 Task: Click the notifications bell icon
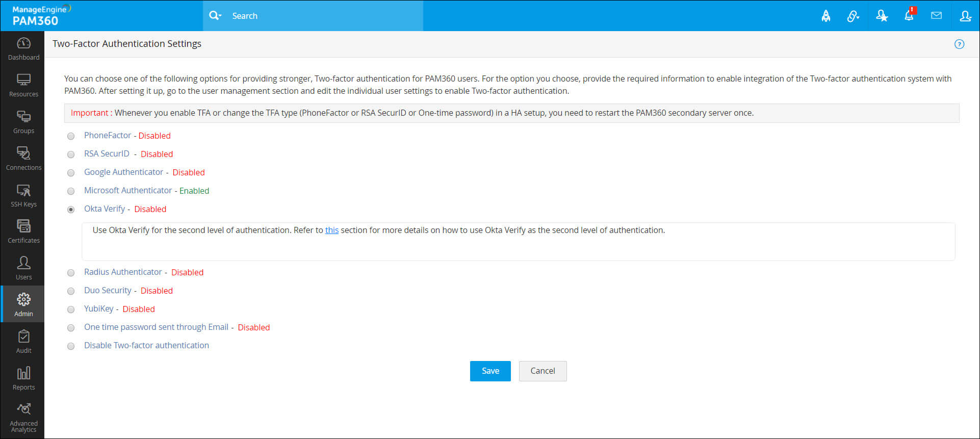(x=909, y=15)
